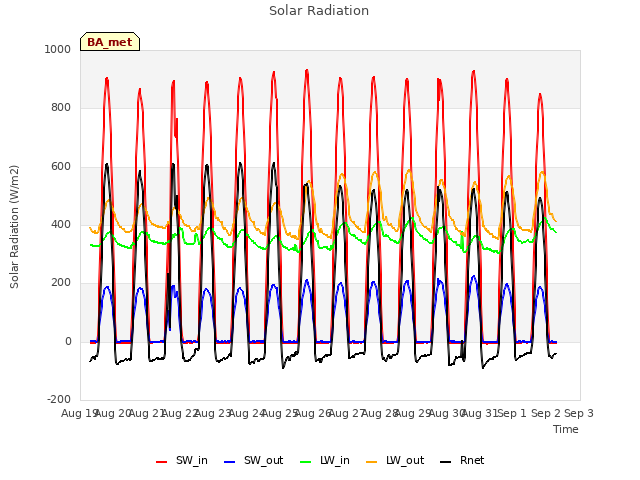Click the 800 y-axis tick label
Viewport: 640px width, 480px height.
pos(61,108)
